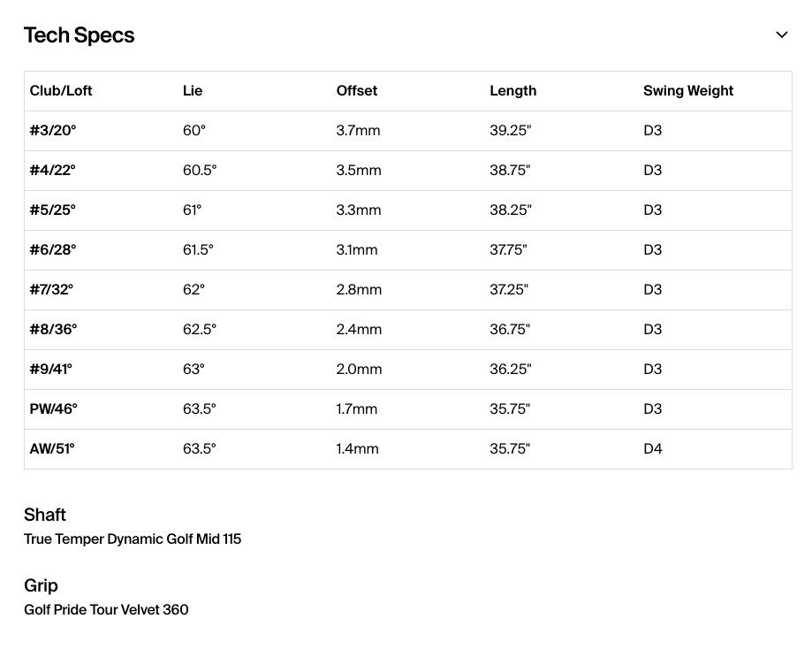Click the 2.8mm offset cell
This screenshot has height=672, width=812.
[x=359, y=290]
